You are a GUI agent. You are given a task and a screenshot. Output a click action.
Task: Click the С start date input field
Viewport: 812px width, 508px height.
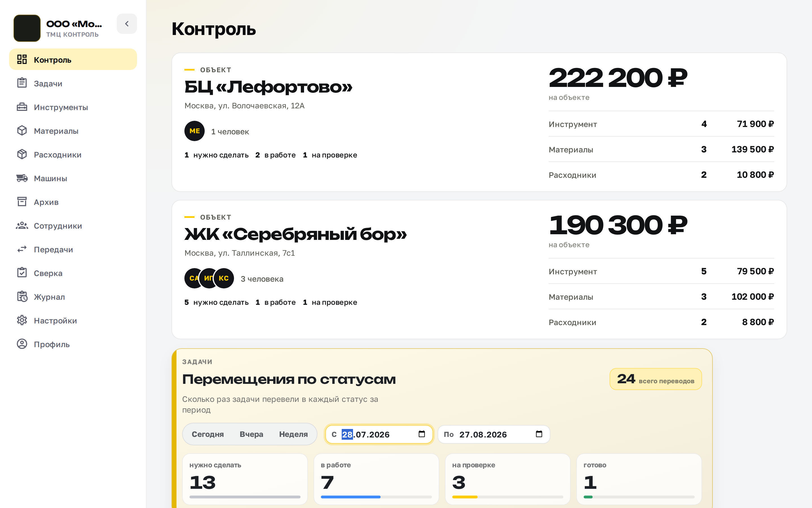tap(379, 434)
